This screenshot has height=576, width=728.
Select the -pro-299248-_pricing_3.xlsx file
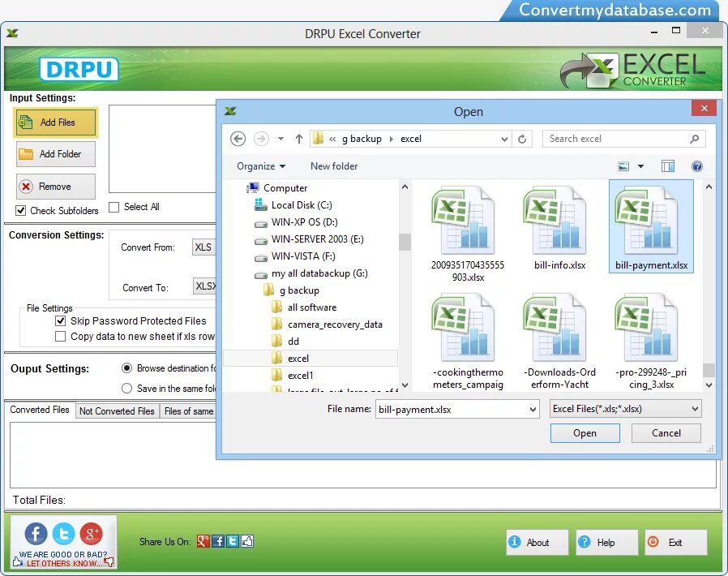[x=651, y=342]
